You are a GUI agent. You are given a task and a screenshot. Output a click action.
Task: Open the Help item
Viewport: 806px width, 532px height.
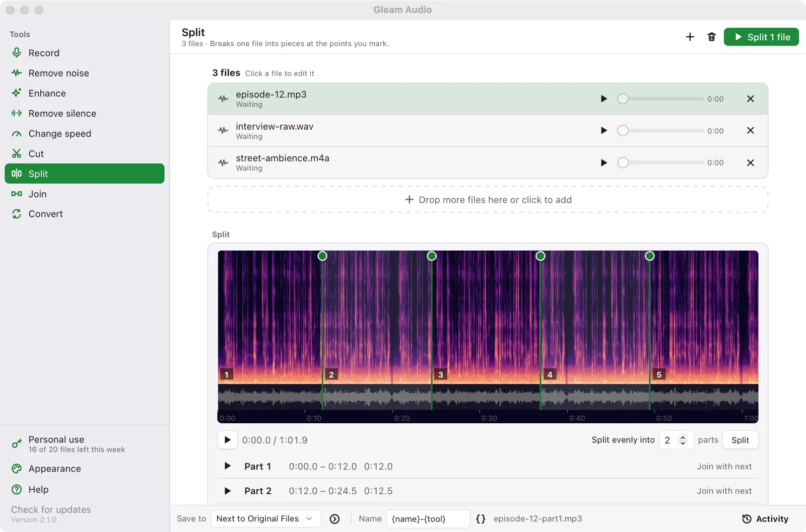(84, 489)
